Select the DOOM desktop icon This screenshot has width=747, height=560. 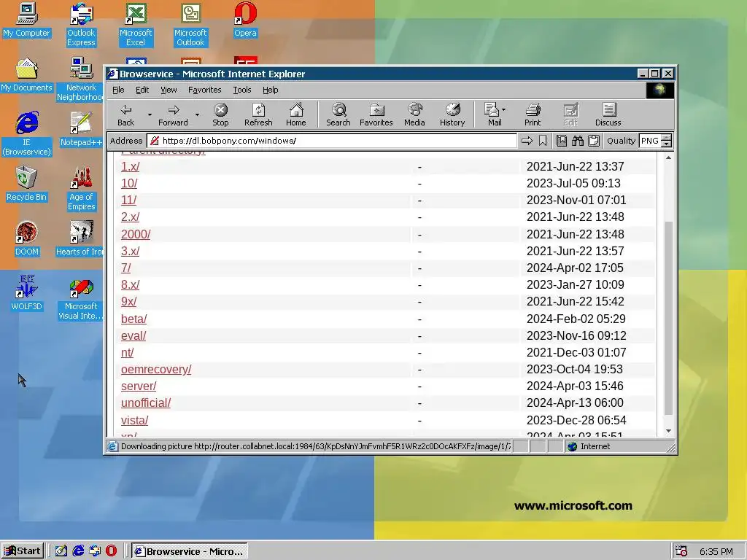click(27, 238)
